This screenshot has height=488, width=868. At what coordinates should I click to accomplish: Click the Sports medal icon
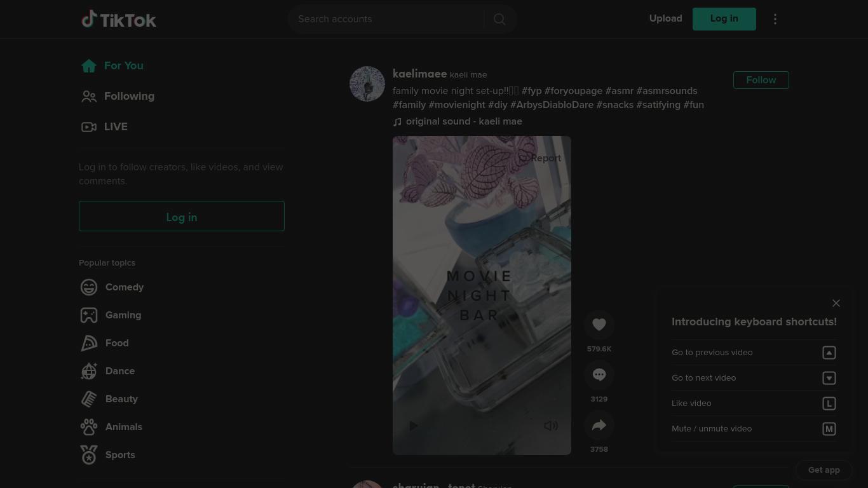tap(89, 455)
